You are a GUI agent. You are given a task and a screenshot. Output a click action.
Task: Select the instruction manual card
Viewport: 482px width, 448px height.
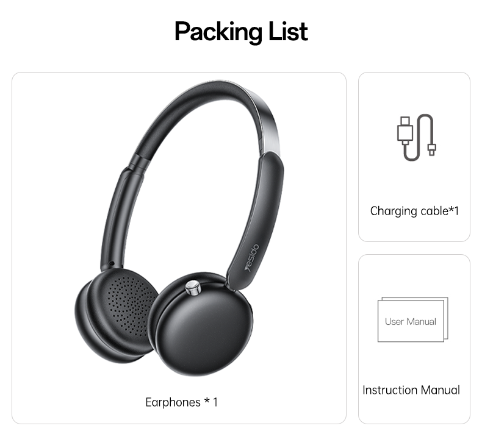[414, 339]
